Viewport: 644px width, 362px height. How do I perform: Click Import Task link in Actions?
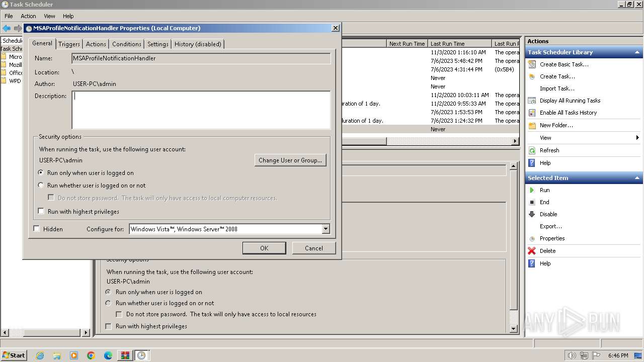coord(557,88)
